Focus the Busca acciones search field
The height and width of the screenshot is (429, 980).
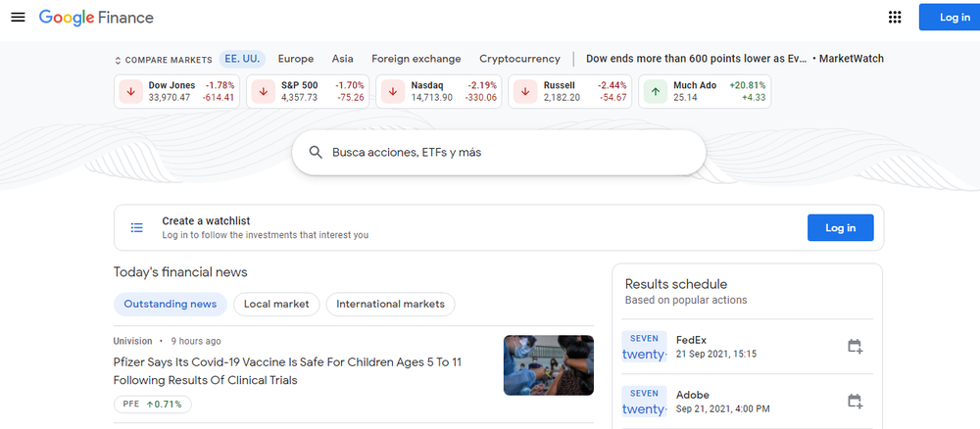click(499, 153)
